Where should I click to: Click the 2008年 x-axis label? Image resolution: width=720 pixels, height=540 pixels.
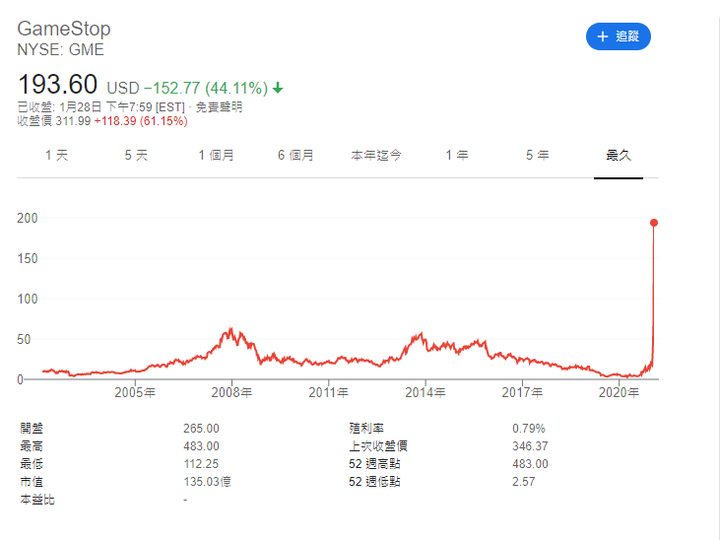click(x=231, y=392)
